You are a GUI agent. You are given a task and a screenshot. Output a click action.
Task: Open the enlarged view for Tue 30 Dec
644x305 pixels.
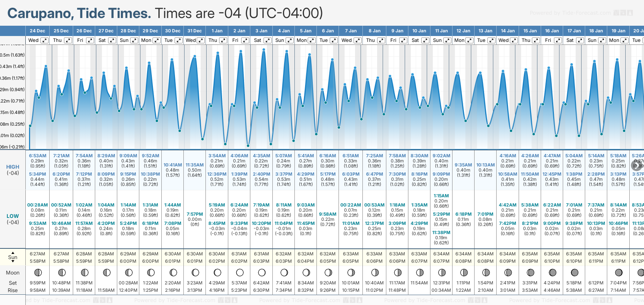pyautogui.click(x=179, y=40)
